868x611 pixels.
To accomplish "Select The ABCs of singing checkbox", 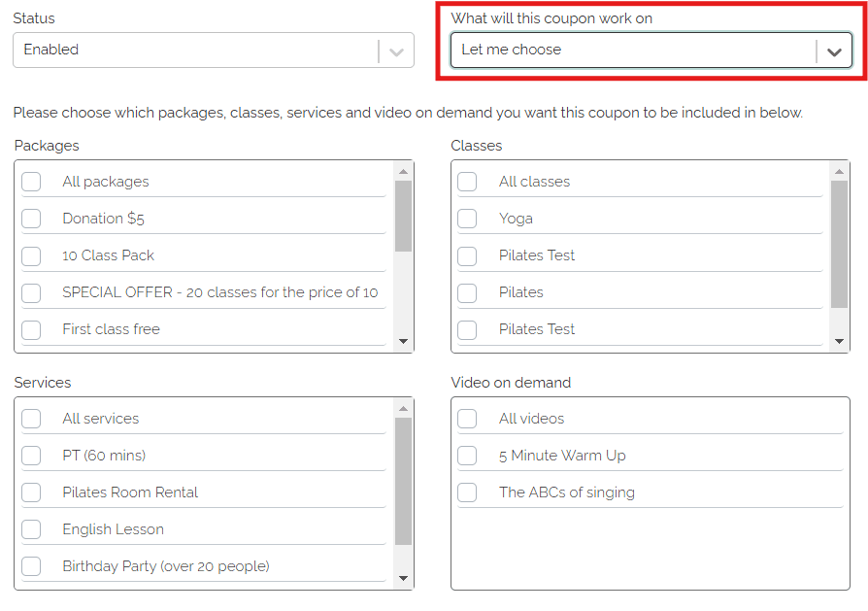I will [x=468, y=492].
